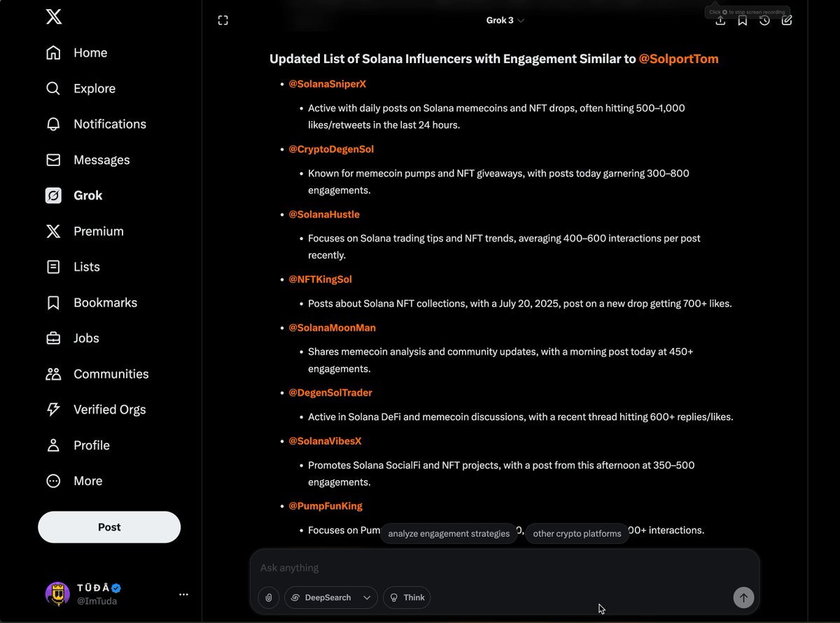Screen dimensions: 840x623
Task: Open the @PumpFunKing profile link
Action: 325,506
